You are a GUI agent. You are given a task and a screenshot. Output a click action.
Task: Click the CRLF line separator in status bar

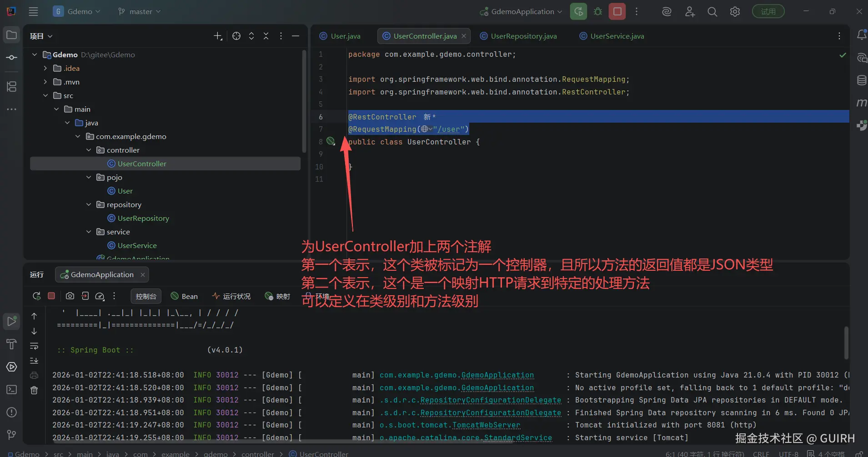click(x=761, y=454)
